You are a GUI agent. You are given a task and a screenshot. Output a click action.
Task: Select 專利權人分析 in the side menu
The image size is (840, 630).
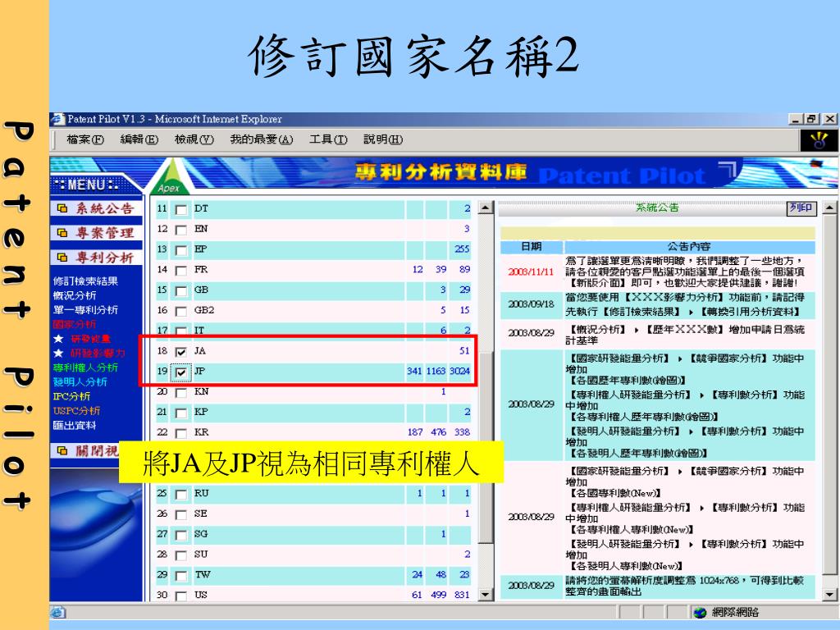point(85,367)
